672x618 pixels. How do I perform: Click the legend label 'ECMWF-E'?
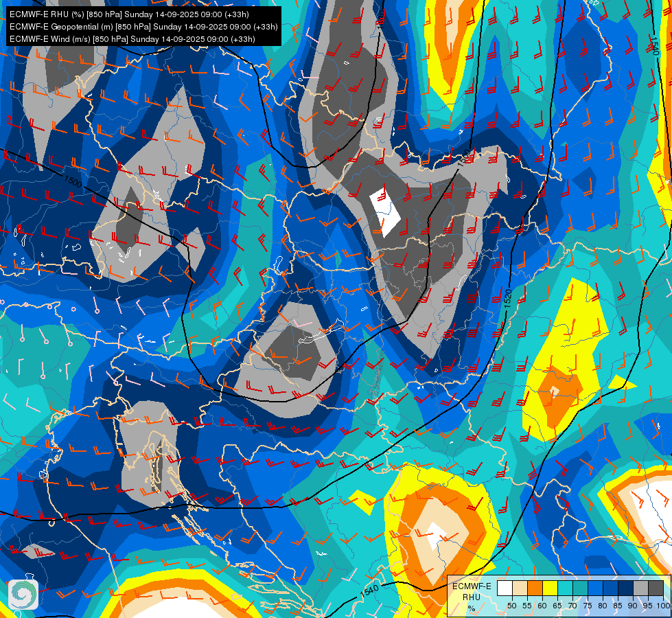472,586
